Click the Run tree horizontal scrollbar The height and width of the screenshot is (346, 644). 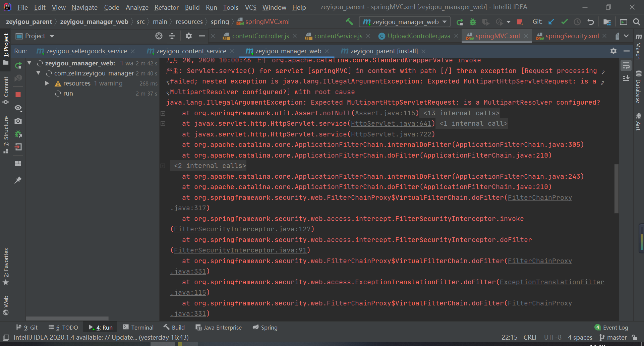pos(67,318)
